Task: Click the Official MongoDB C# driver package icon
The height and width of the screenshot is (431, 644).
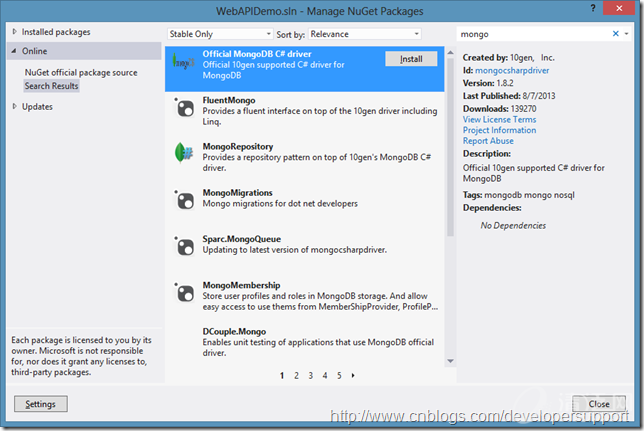Action: click(x=184, y=62)
